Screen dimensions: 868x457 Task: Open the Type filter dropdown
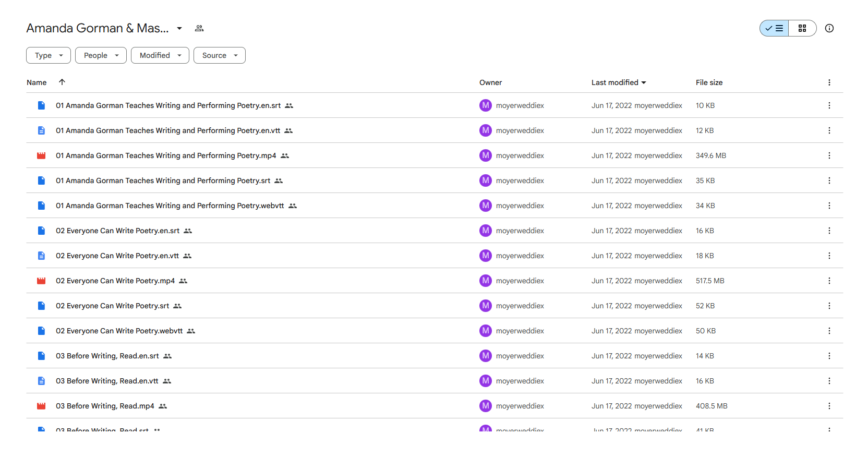pyautogui.click(x=49, y=55)
